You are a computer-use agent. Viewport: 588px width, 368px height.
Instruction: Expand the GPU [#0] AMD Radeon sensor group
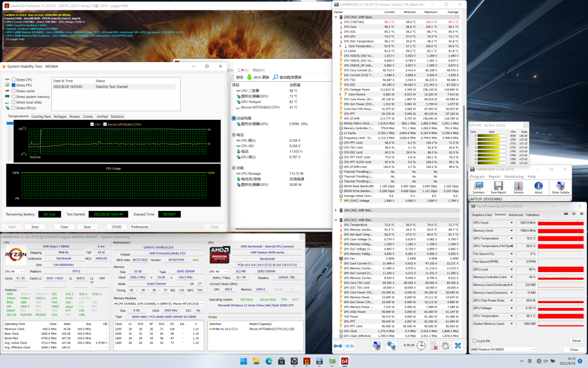point(336,210)
